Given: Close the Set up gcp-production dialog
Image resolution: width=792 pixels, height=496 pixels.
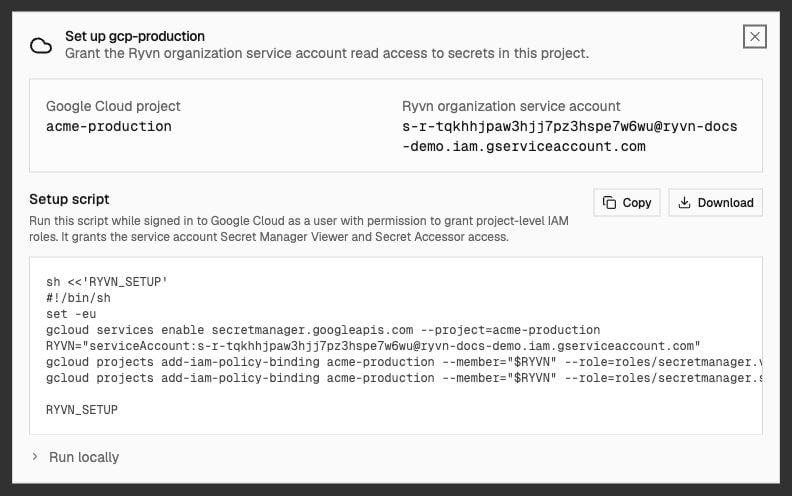Looking at the screenshot, I should pos(755,36).
